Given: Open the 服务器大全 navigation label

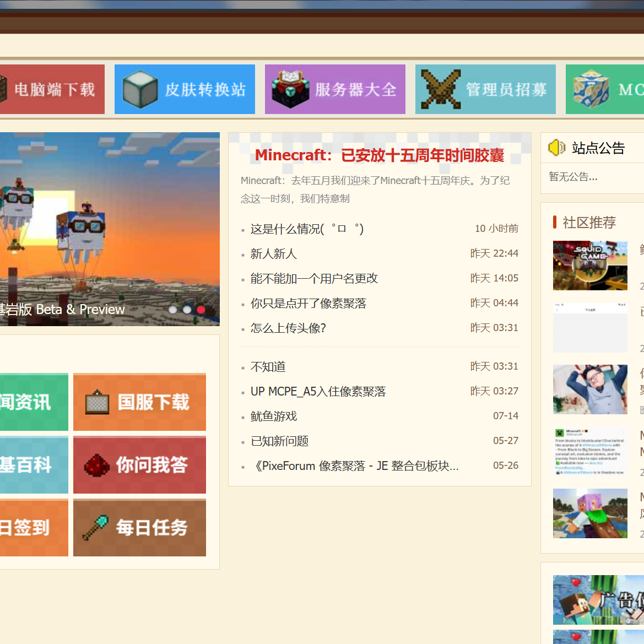Looking at the screenshot, I should point(356,89).
